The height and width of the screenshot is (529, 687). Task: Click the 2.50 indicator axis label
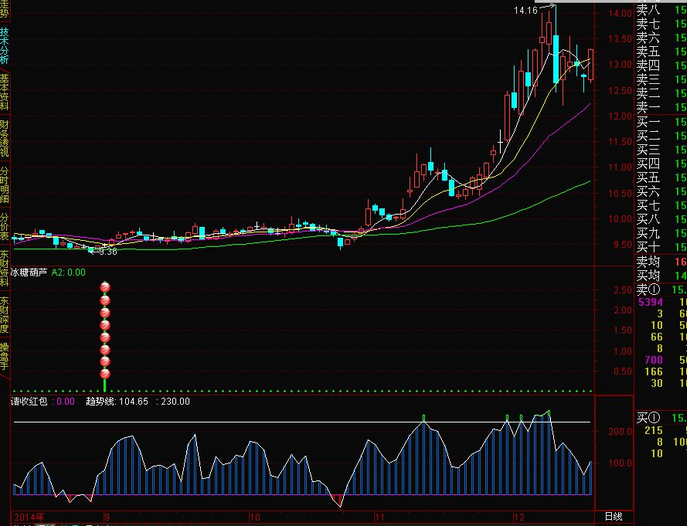coord(623,290)
